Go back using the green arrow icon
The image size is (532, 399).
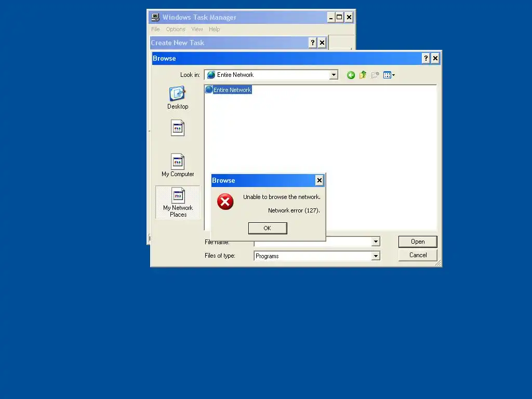[351, 75]
